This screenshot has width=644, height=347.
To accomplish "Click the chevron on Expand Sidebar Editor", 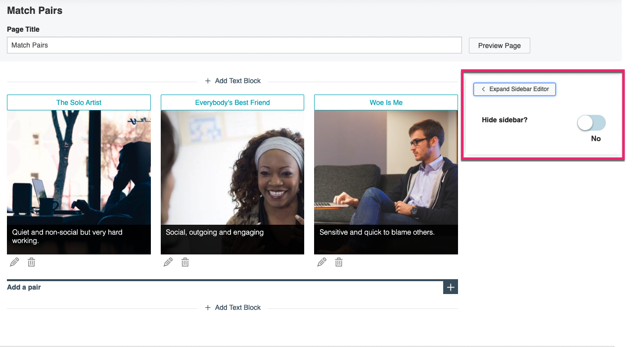I will (483, 89).
